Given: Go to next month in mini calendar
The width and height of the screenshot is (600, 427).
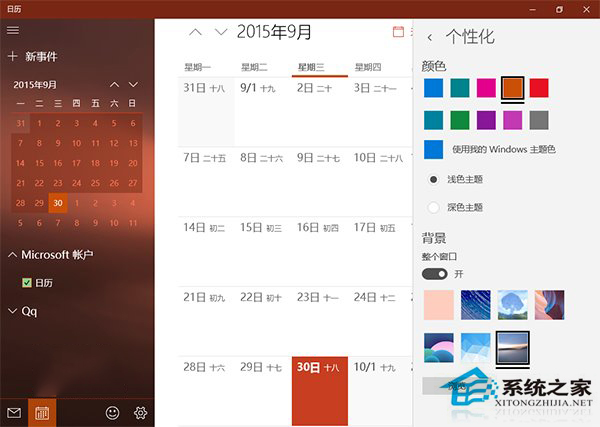Looking at the screenshot, I should [133, 85].
